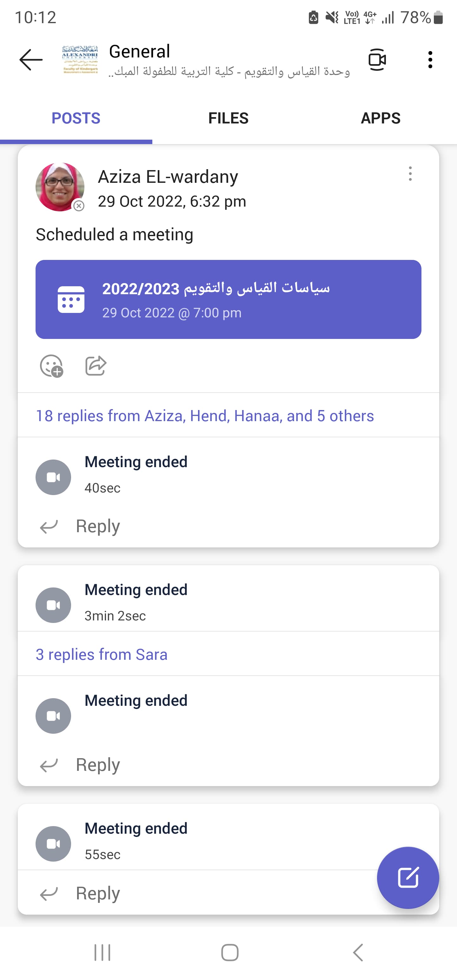
Task: Tap the new post compose button
Action: coord(408,878)
